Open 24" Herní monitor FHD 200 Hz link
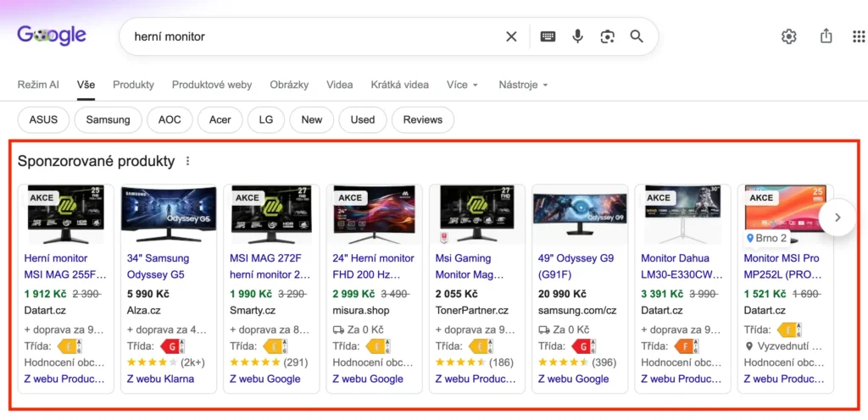 click(x=374, y=267)
